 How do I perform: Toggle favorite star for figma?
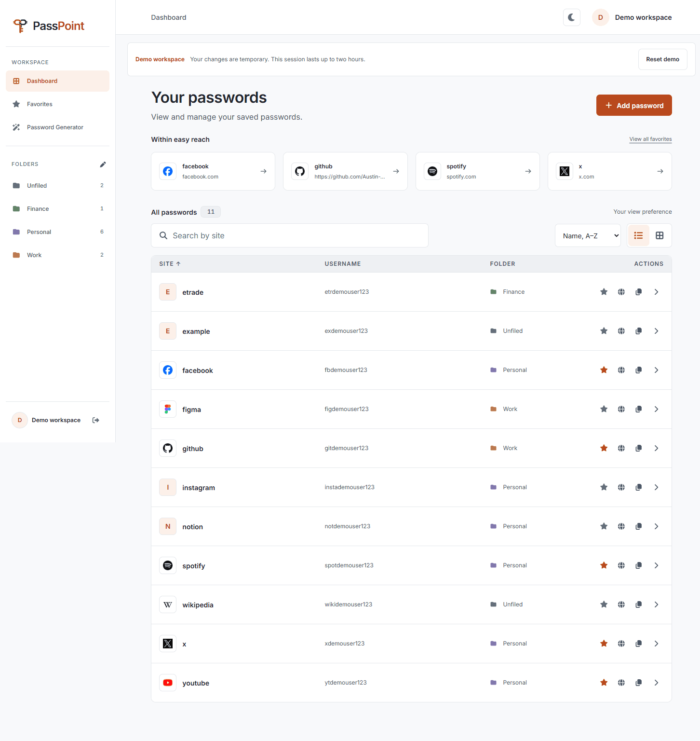[604, 409]
